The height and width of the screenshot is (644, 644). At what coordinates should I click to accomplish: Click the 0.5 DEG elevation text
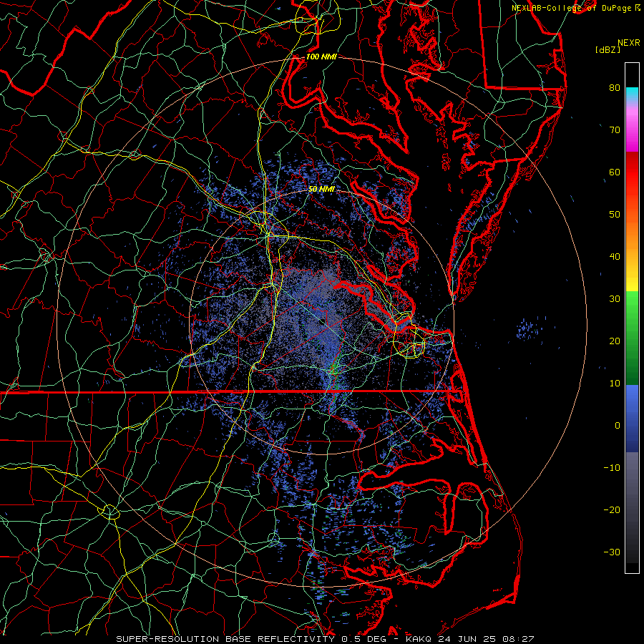[367, 639]
